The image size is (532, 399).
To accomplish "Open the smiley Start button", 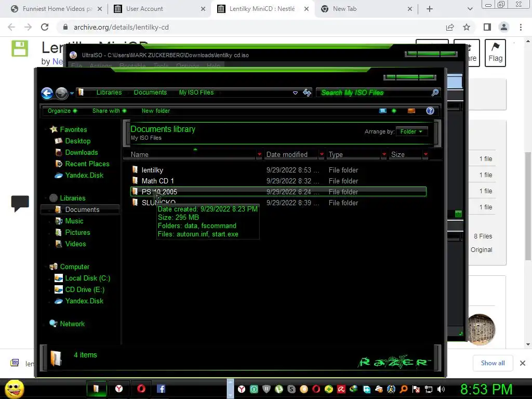I will pyautogui.click(x=14, y=389).
